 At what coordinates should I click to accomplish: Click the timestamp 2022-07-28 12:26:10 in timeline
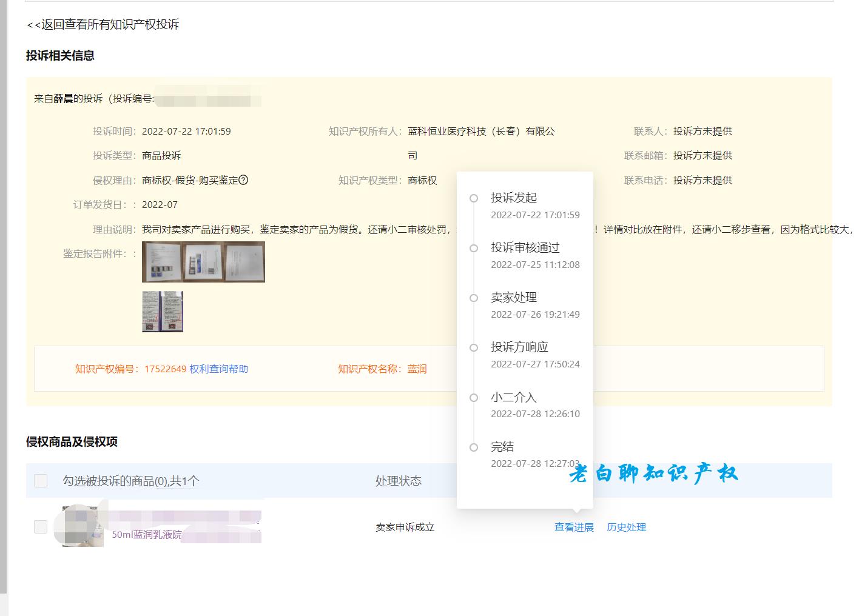[x=535, y=413]
